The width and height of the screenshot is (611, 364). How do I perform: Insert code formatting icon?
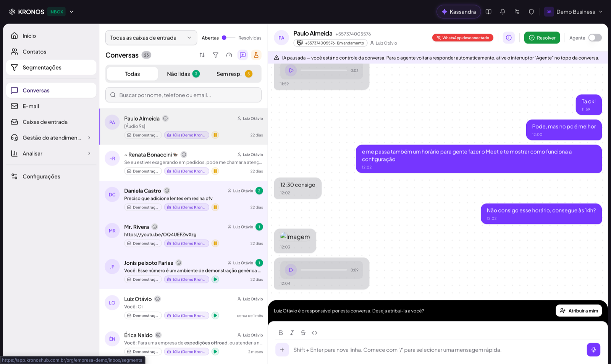click(x=315, y=333)
